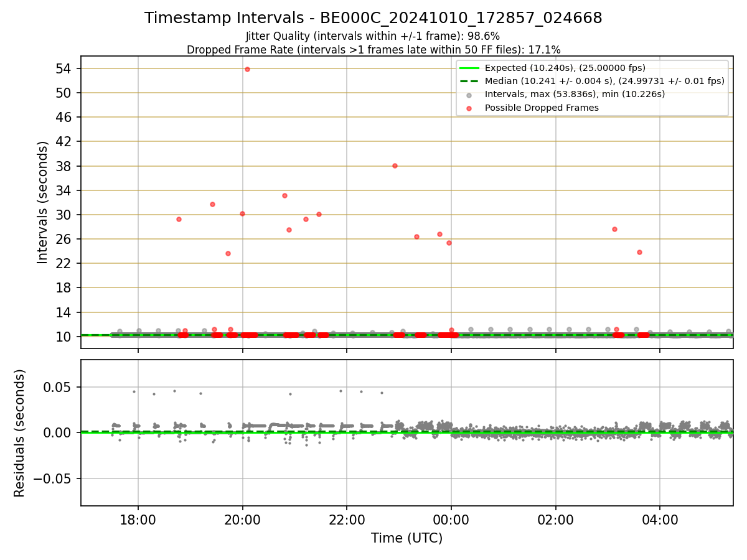Select the 'Jitter Quality' 98.6% subtitle line
The width and height of the screenshot is (747, 560).
pos(373,37)
